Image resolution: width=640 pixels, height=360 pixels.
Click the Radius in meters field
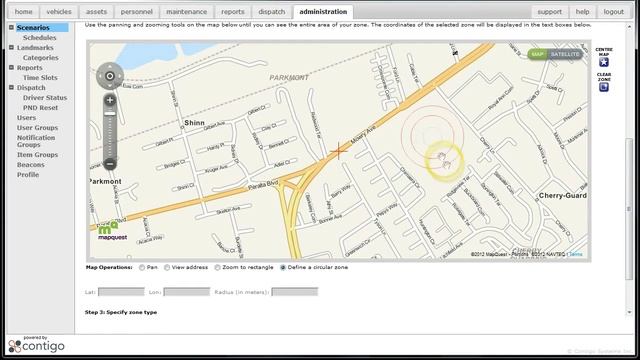pos(295,292)
